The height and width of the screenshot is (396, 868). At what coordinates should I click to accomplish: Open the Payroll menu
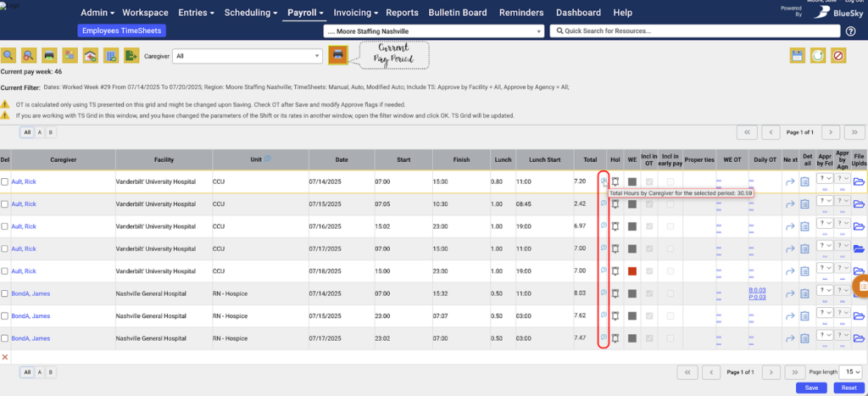tap(305, 13)
